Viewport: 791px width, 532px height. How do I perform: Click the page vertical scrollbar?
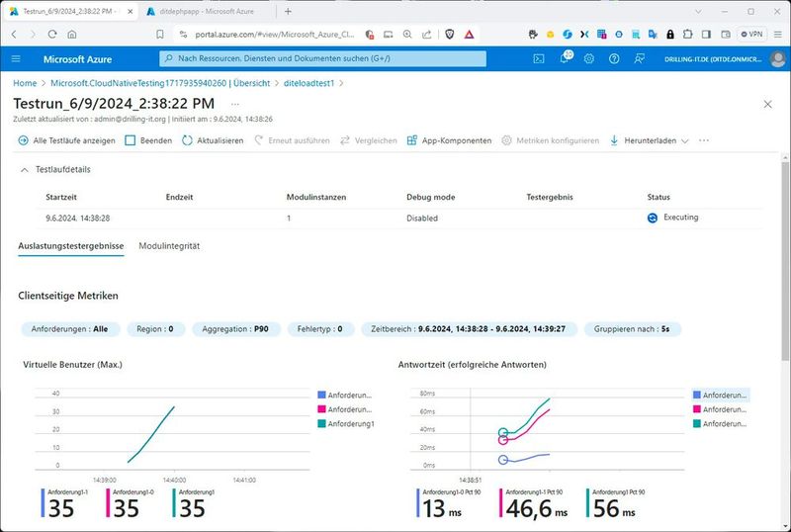coord(785,260)
